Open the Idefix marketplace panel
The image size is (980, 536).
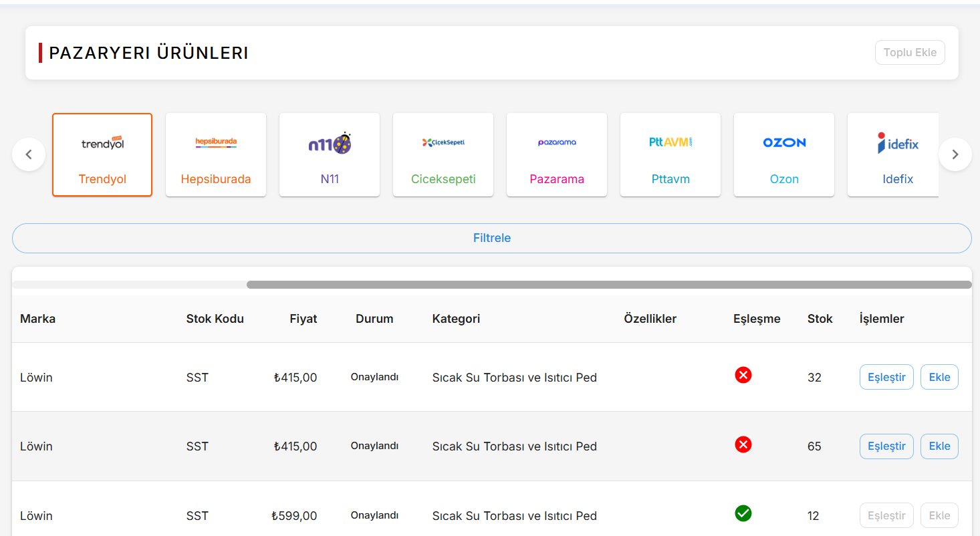tap(897, 154)
